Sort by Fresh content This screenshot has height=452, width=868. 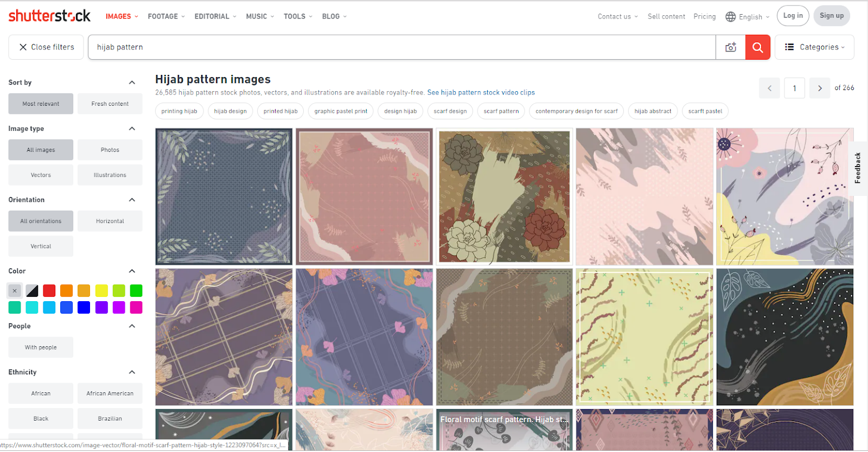(110, 104)
